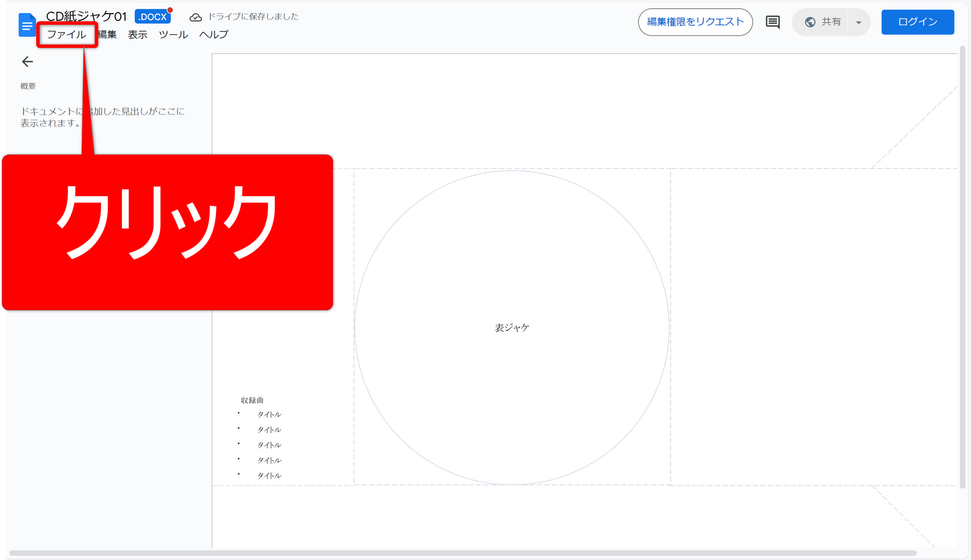971x560 pixels.
Task: Close outline panel with back arrow
Action: pyautogui.click(x=27, y=62)
